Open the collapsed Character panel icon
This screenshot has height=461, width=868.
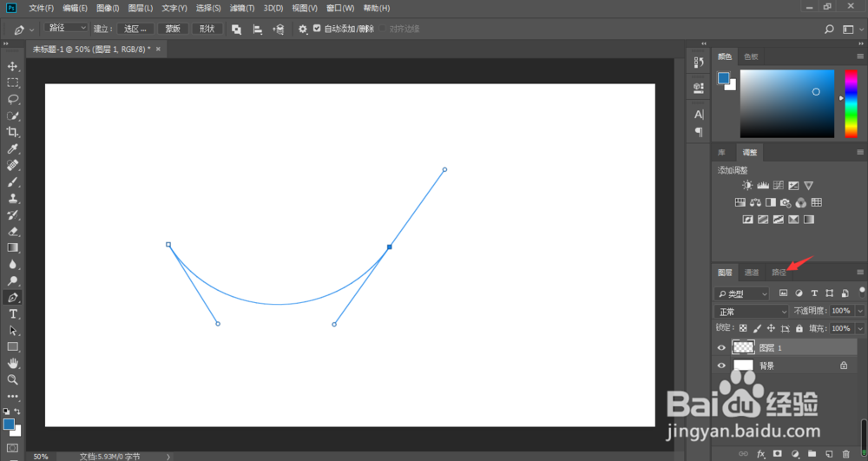(x=699, y=115)
